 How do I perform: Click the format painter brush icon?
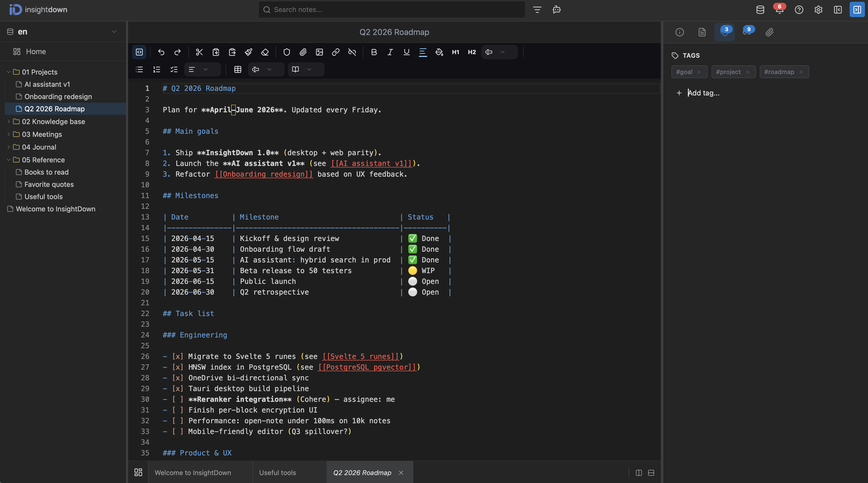[x=248, y=52]
